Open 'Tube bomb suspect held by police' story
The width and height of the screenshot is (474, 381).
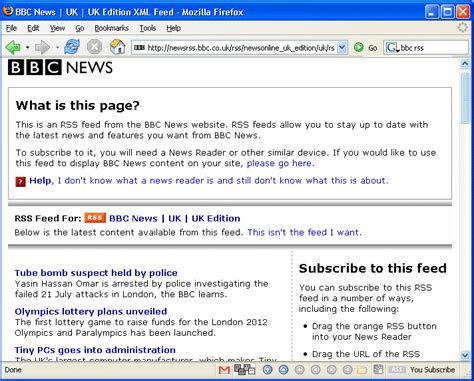tap(96, 273)
